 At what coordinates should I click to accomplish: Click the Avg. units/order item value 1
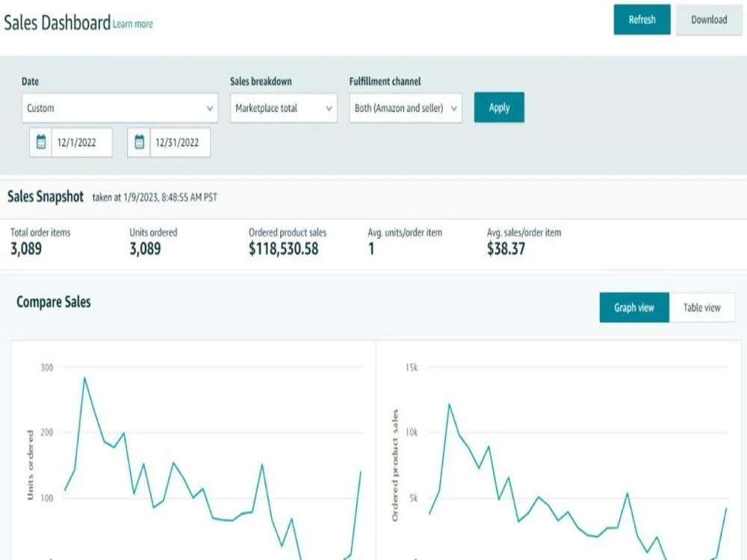[x=371, y=249]
